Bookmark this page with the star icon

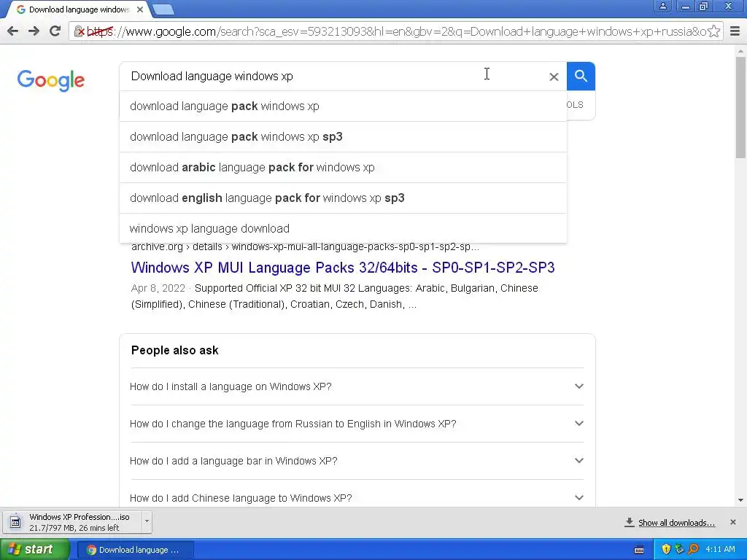pyautogui.click(x=713, y=31)
